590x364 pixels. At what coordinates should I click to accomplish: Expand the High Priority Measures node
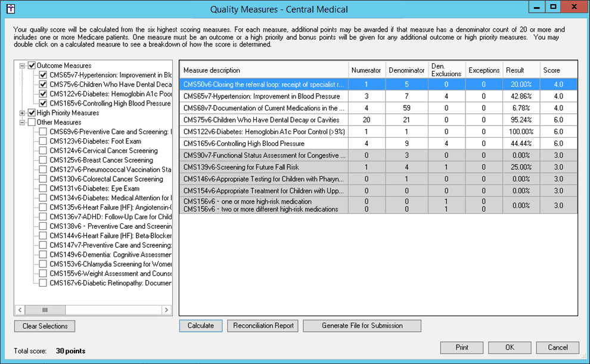point(23,113)
